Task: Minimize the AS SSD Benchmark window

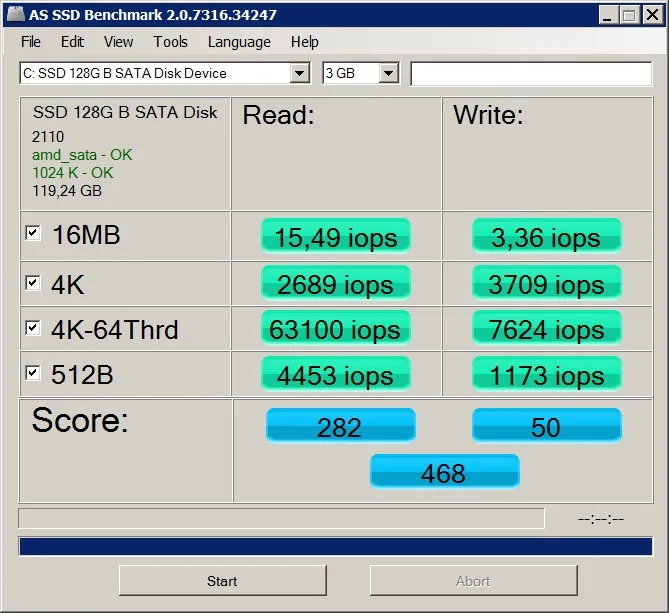Action: point(608,15)
